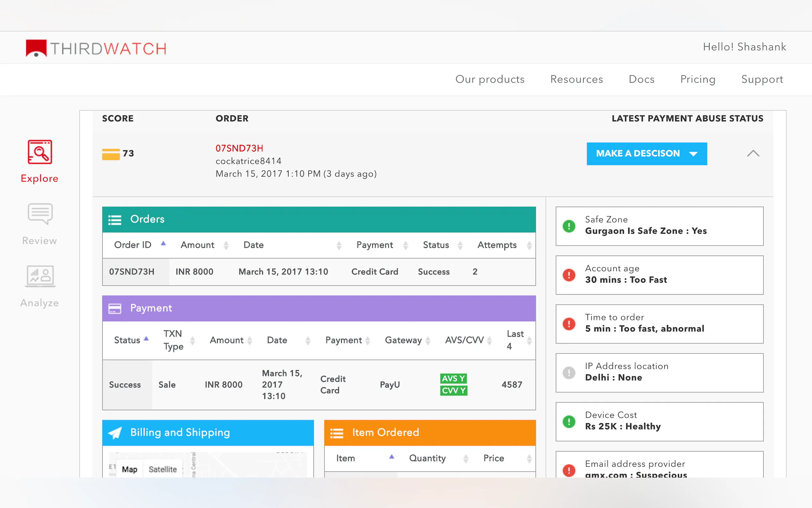Click the Billing and Shipping plane icon
This screenshot has height=508, width=812.
115,433
